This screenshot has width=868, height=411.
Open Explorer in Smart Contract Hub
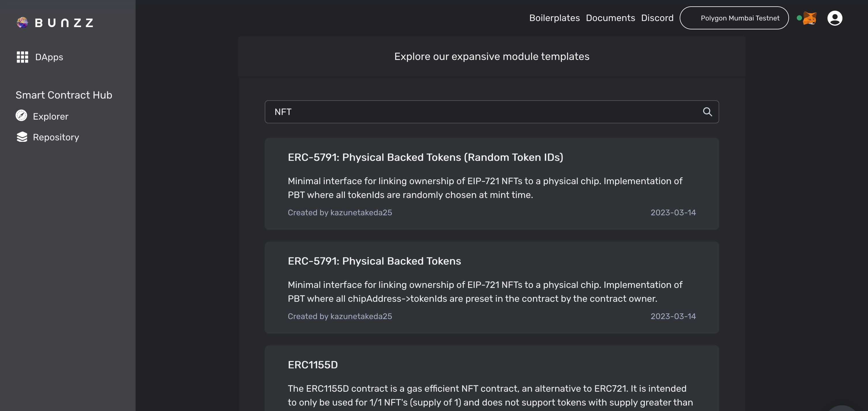pos(50,116)
